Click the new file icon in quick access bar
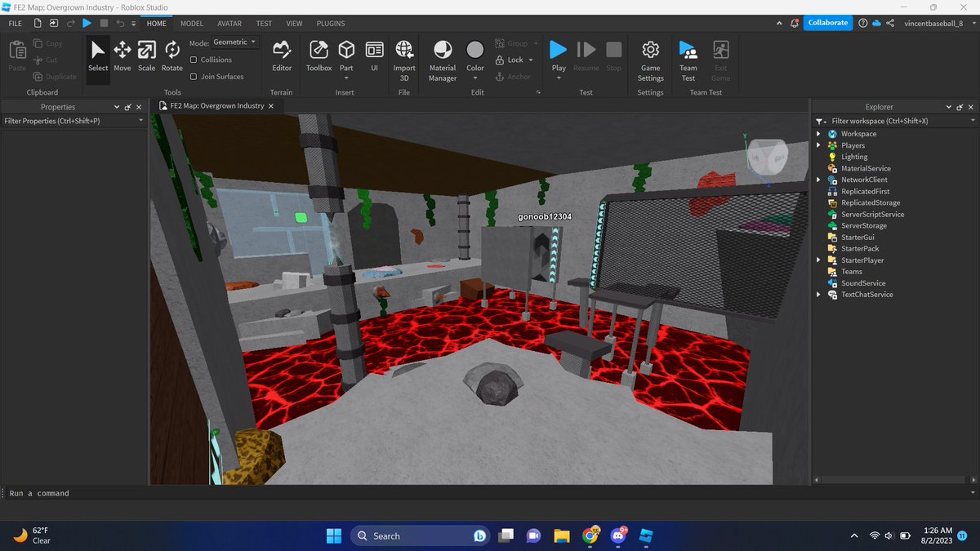 [38, 24]
